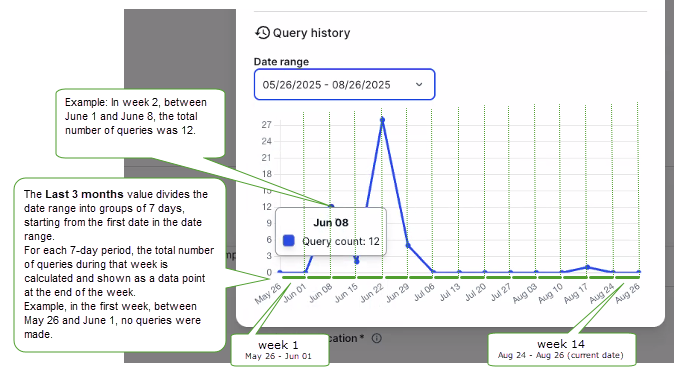The height and width of the screenshot is (370, 674).
Task: Click the '6' y-axis value
Action: (x=269, y=239)
